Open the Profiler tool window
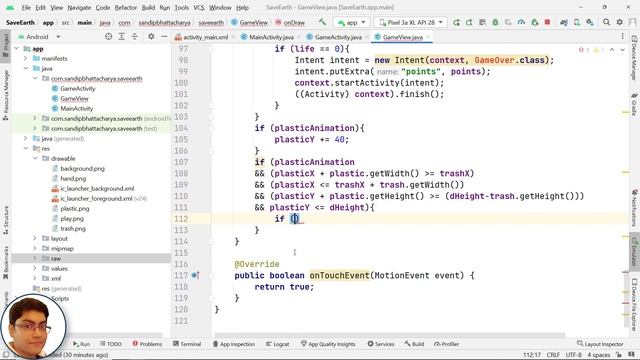Viewport: 640px width, 360px height. tap(447, 344)
